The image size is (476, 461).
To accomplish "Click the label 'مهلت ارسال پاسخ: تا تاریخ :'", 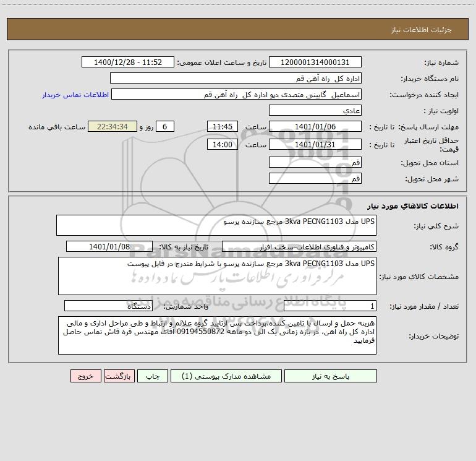I will coord(414,127).
